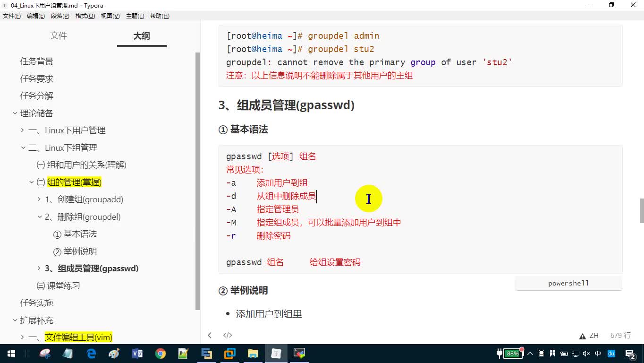Switch sidebar to 文件 tab
The width and height of the screenshot is (644, 363).
[x=59, y=35]
